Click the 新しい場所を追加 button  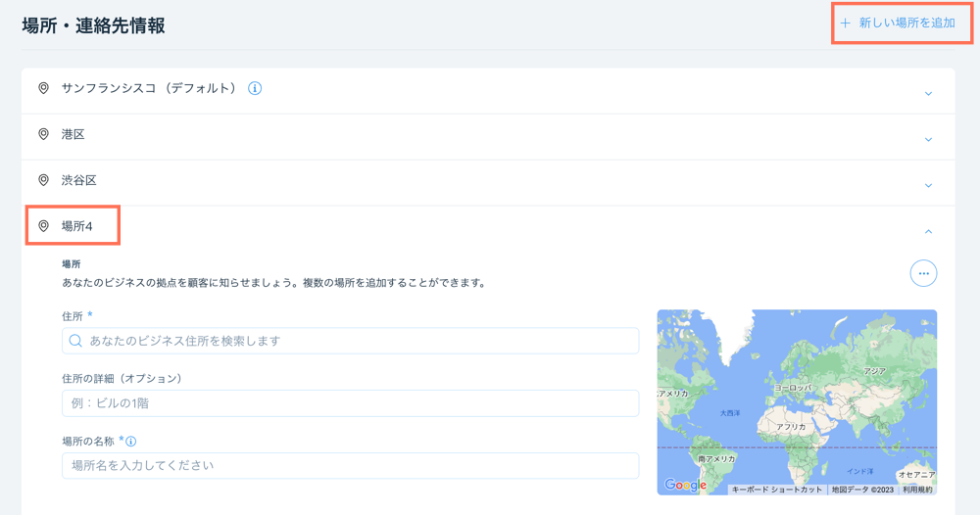pos(898,23)
